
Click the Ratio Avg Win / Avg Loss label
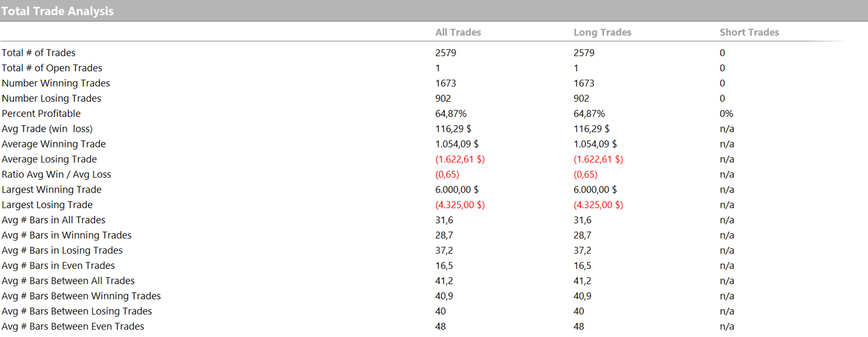point(56,175)
